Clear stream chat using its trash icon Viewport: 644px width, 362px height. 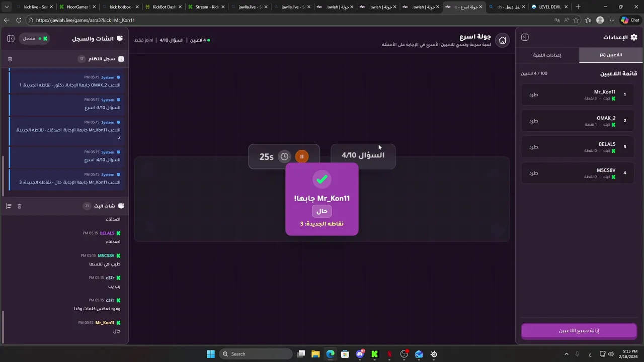20,206
